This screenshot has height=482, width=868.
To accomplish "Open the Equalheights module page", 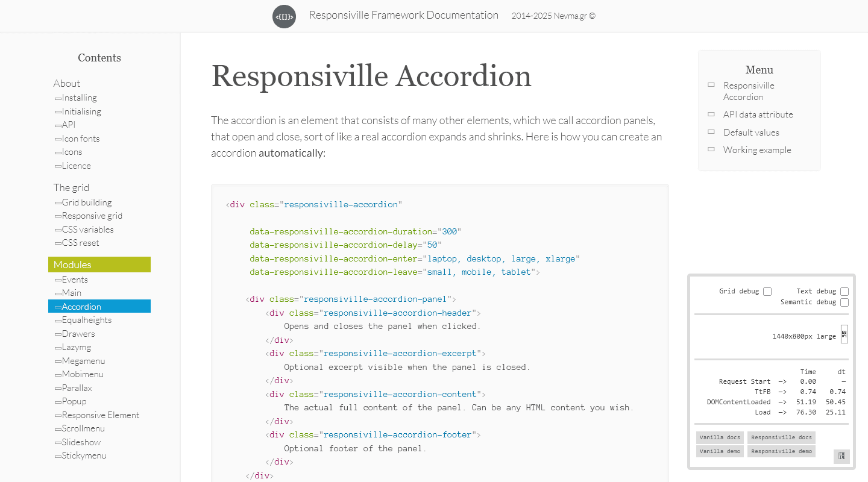I will point(86,320).
